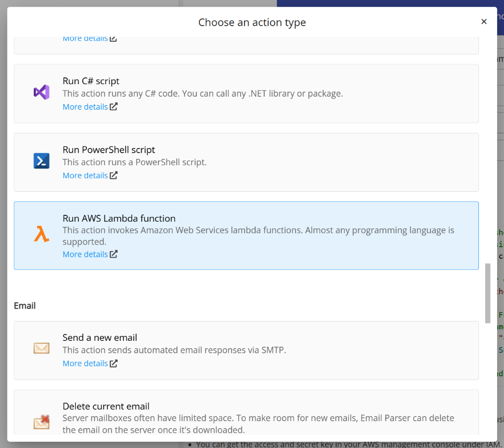Viewport: 504px width, 448px height.
Task: Open More details for Send a new email
Action: tap(85, 363)
